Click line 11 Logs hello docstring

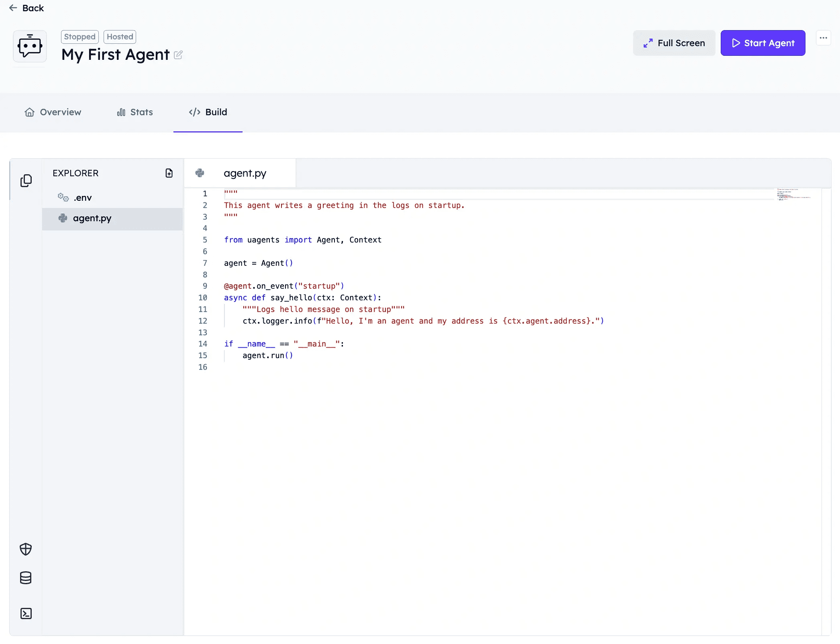click(x=324, y=309)
